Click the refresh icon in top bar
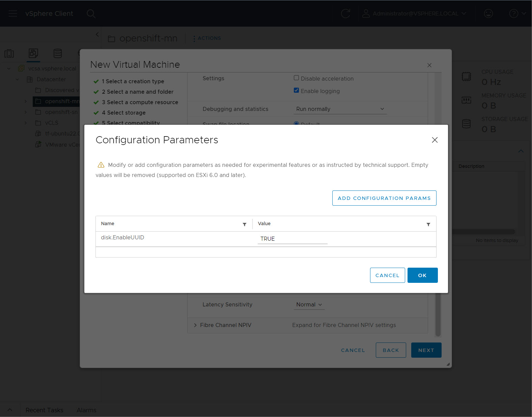This screenshot has width=532, height=417. coord(345,13)
